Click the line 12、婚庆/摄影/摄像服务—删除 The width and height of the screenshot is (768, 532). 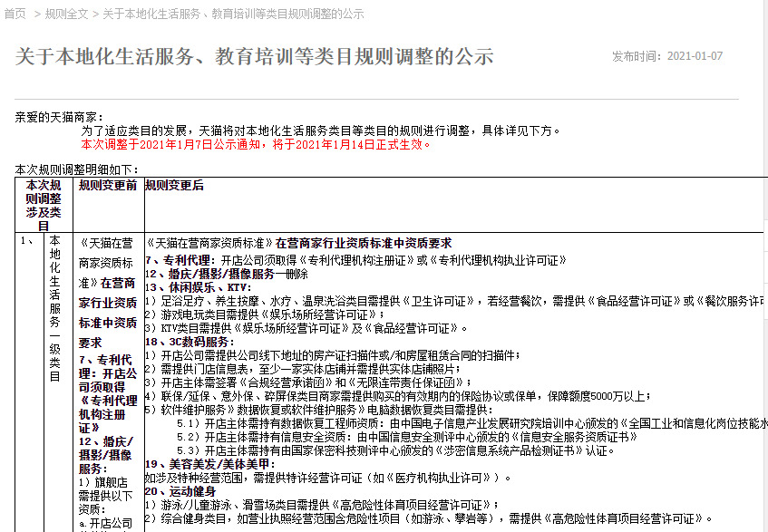point(227,274)
